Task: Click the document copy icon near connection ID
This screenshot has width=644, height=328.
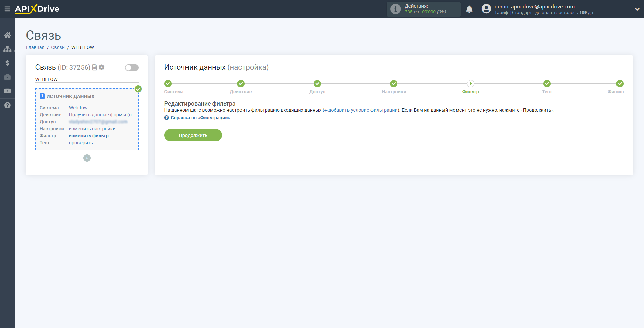Action: tap(95, 67)
